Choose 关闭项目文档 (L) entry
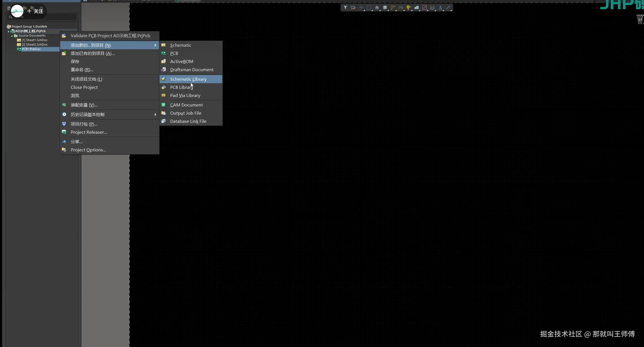The image size is (644, 347). [110, 79]
